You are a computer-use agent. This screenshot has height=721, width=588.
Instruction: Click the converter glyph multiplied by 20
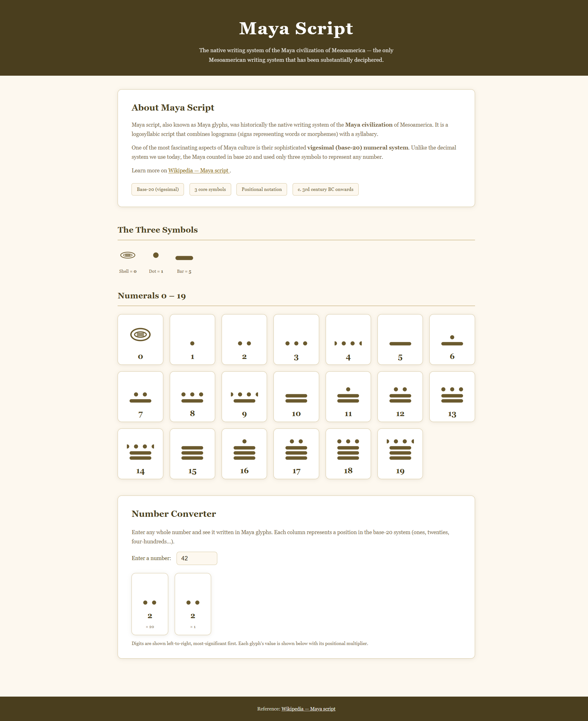(x=150, y=604)
